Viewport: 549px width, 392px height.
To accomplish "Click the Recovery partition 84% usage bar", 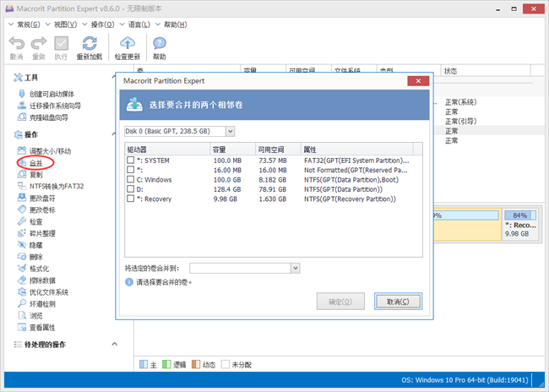I will coord(520,215).
